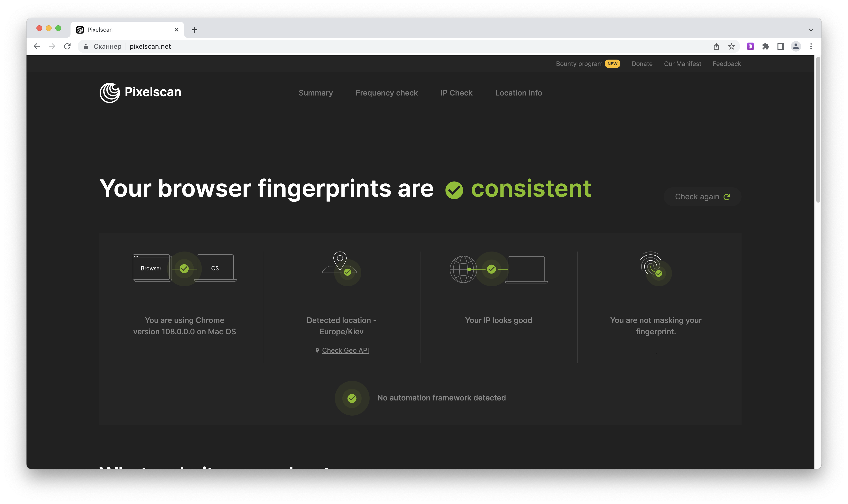Open the share page icon
The width and height of the screenshot is (848, 504).
[716, 47]
